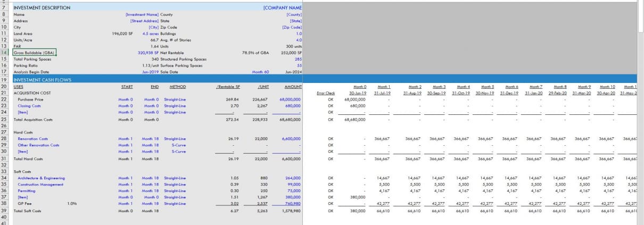The width and height of the screenshot is (644, 225).
Task: Select the [Zip Code] placeholder cell
Action: 292,27
